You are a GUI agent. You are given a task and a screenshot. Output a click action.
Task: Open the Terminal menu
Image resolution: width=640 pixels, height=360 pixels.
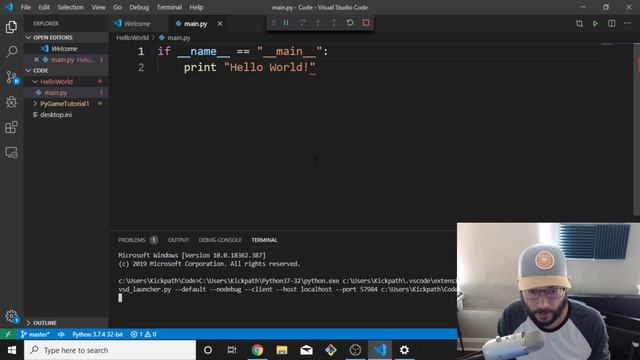coord(169,7)
